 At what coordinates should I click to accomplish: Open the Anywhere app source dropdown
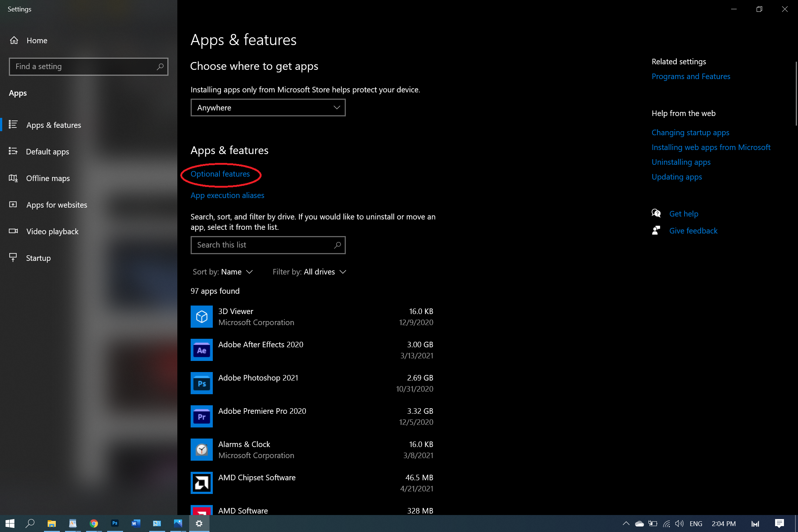click(x=268, y=108)
